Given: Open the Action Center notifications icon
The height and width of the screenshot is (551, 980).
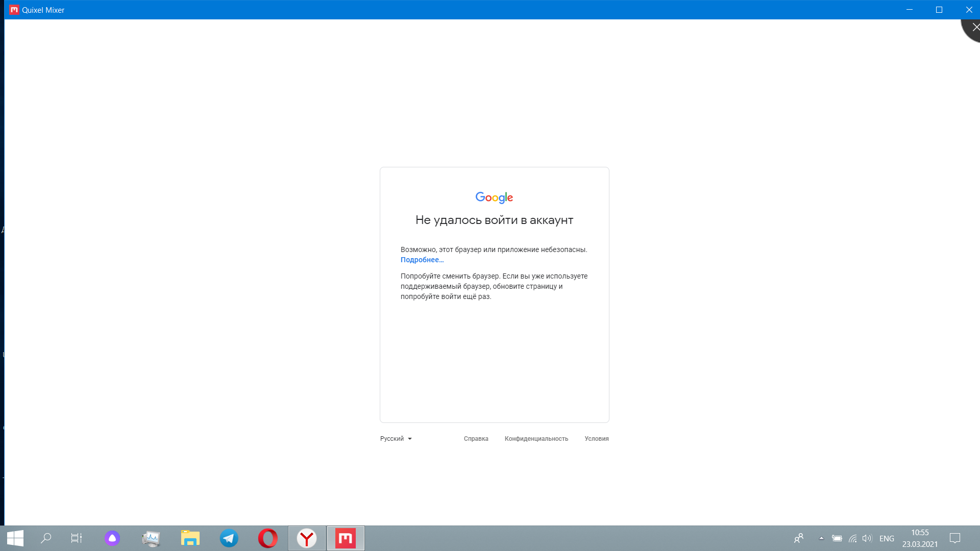Looking at the screenshot, I should click(955, 538).
